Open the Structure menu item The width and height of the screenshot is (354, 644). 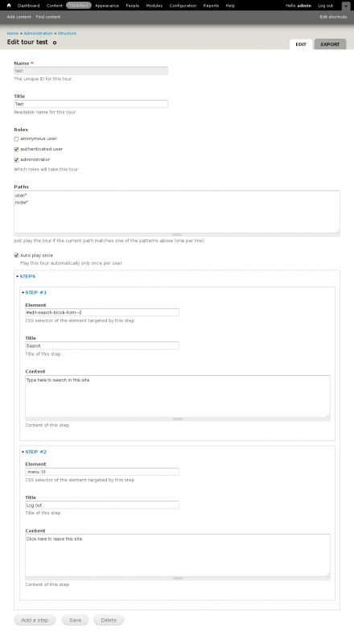coord(78,6)
